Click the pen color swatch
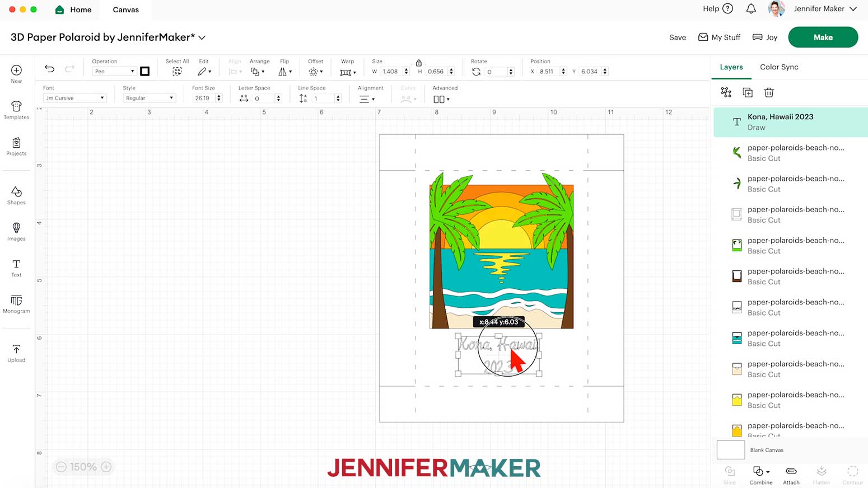The height and width of the screenshot is (488, 868). click(x=145, y=71)
